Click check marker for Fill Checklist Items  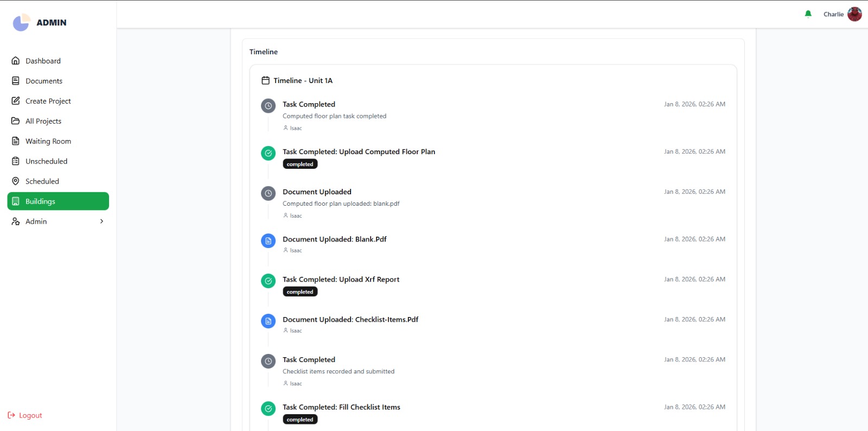tap(268, 408)
